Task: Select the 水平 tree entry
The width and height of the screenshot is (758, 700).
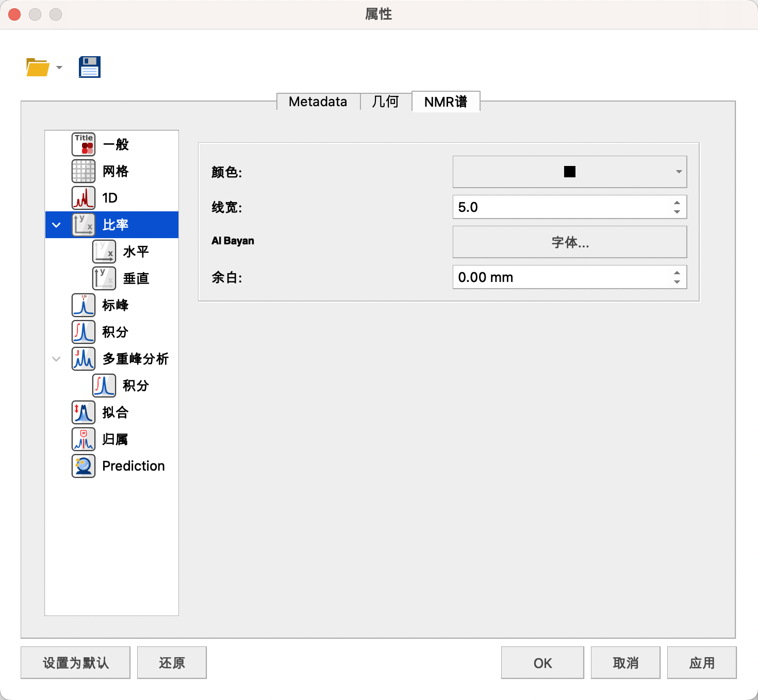Action: pyautogui.click(x=136, y=252)
